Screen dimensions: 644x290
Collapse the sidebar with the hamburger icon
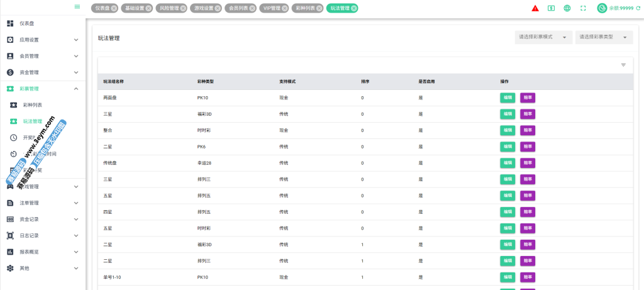77,7
